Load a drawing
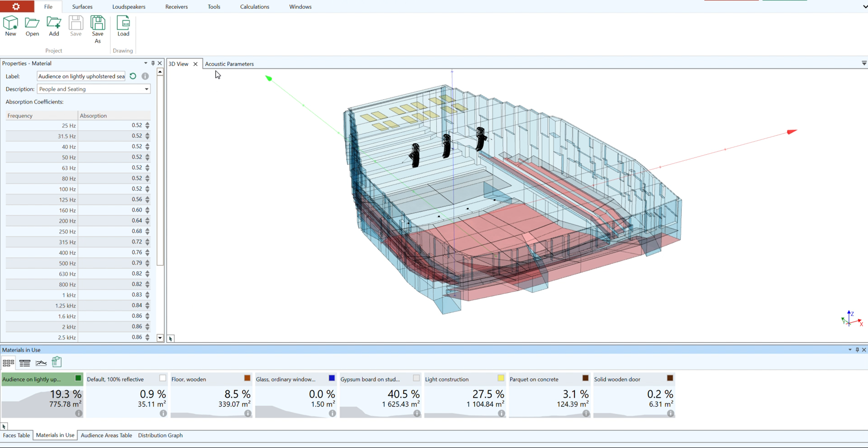This screenshot has width=868, height=448. (x=123, y=25)
